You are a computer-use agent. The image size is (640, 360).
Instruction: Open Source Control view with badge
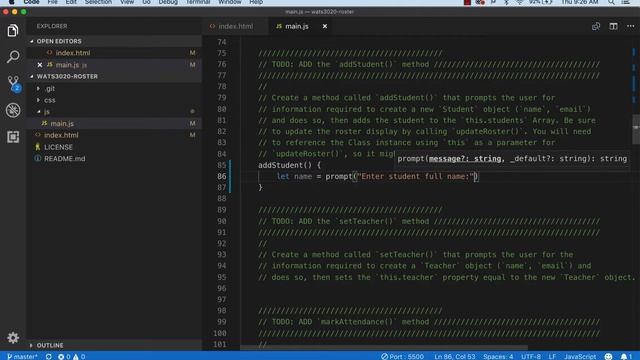pos(13,83)
